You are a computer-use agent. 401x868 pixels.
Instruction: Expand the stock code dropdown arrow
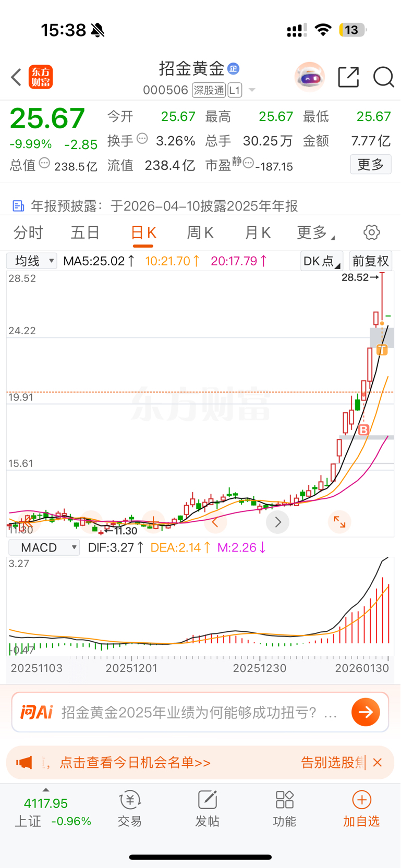[x=252, y=90]
